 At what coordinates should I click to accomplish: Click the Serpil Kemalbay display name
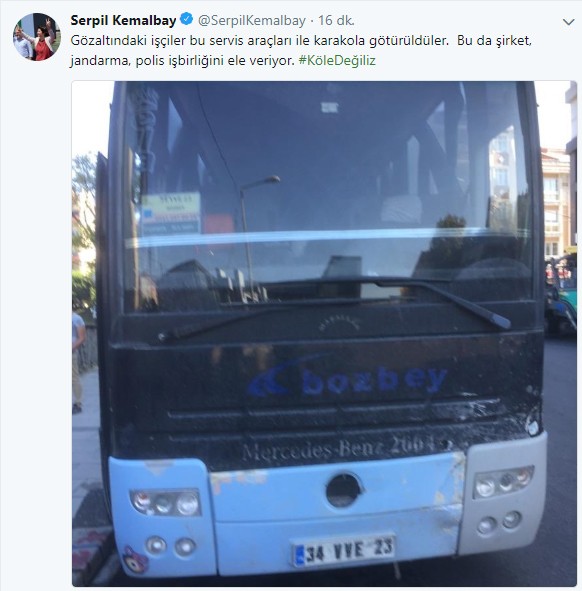[x=123, y=20]
